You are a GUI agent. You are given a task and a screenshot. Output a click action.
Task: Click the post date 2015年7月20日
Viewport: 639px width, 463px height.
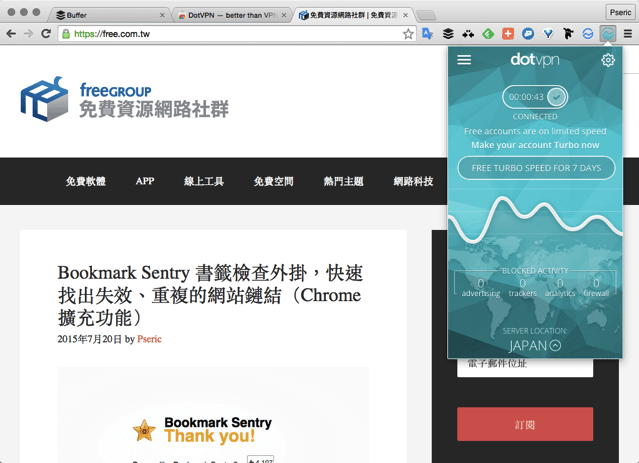(x=89, y=339)
